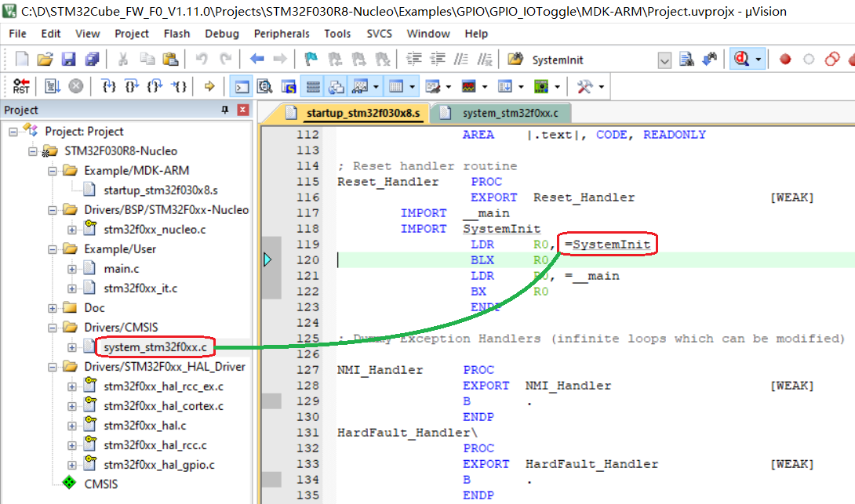855x504 pixels.
Task: Show next statement with the yellow arrow
Action: tap(209, 86)
